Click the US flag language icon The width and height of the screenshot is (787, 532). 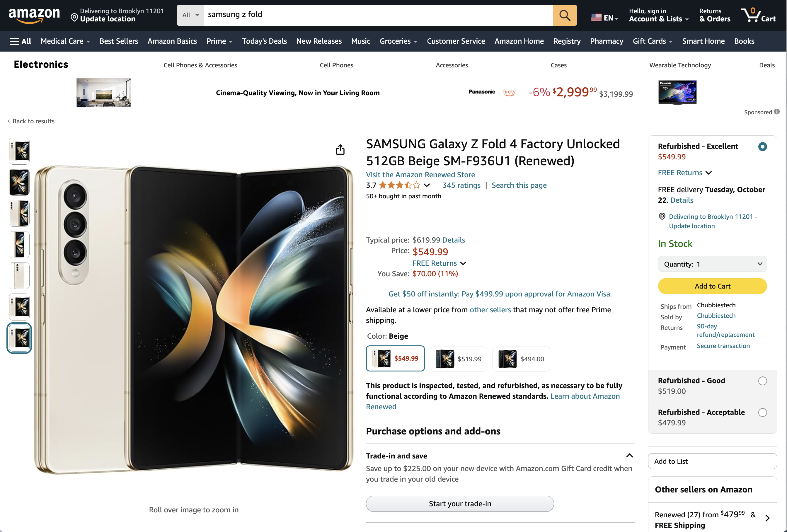[597, 18]
